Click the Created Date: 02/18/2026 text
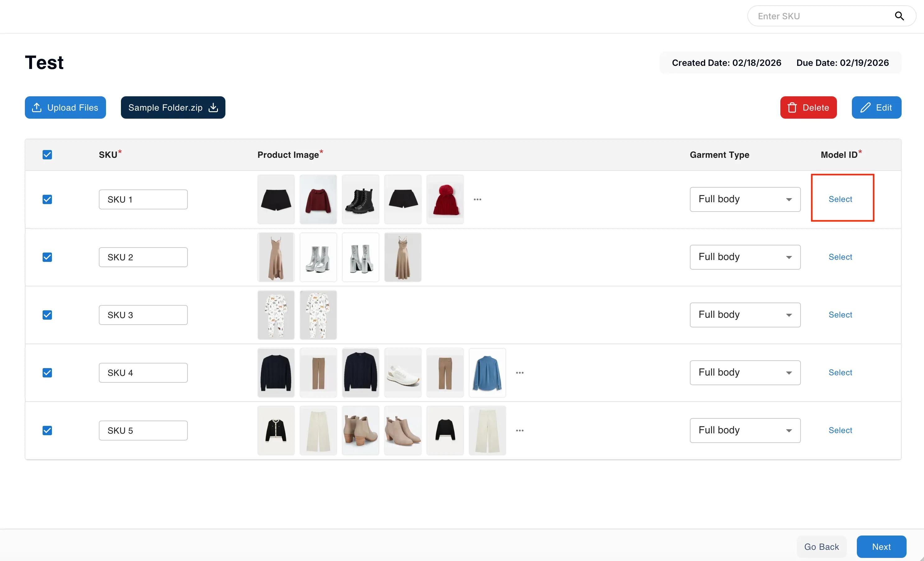The height and width of the screenshot is (561, 924). click(726, 62)
